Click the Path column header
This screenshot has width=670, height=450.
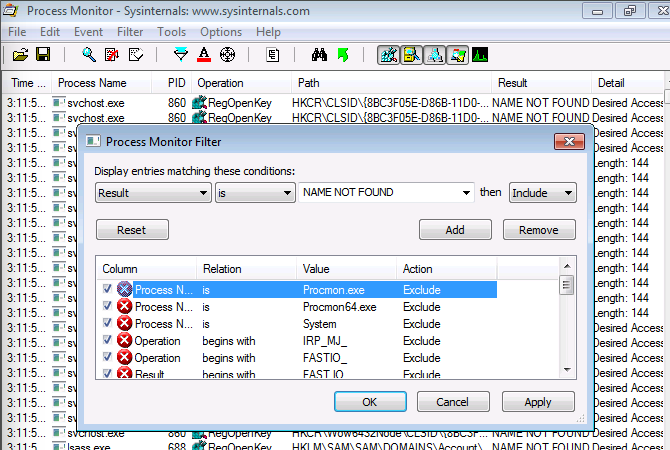pos(391,83)
